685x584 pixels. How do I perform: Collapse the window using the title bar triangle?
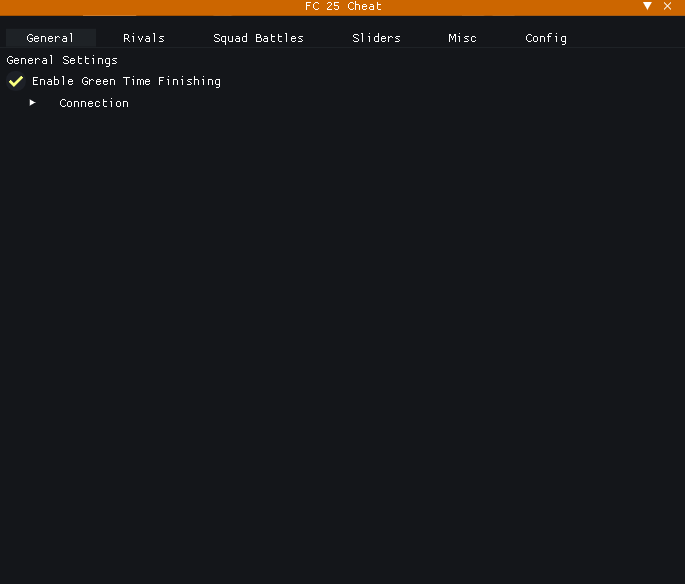pyautogui.click(x=648, y=6)
